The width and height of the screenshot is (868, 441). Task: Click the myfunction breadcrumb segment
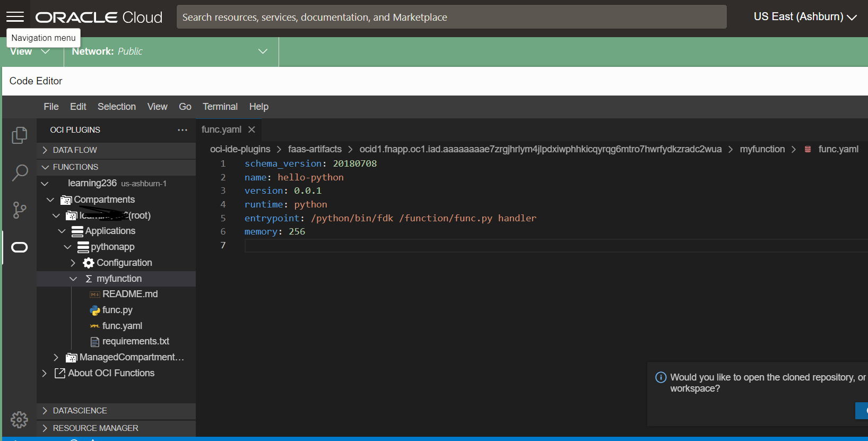(x=762, y=150)
